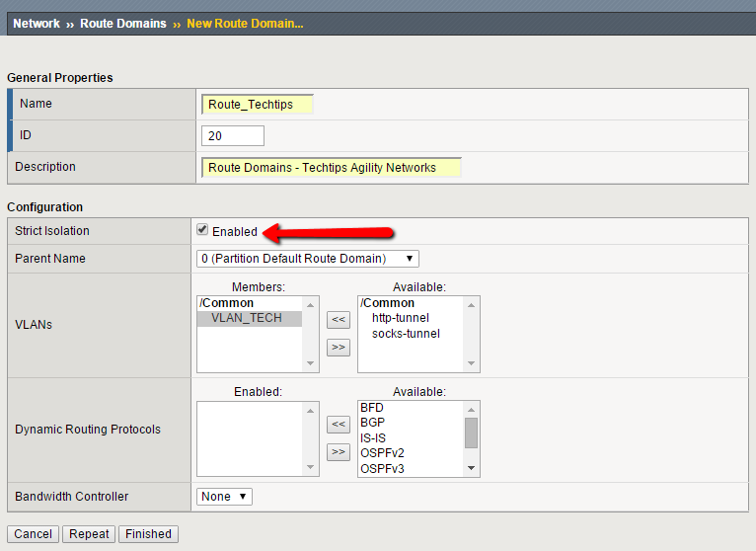Click Dynamic Routing Protocols >> button

(339, 452)
